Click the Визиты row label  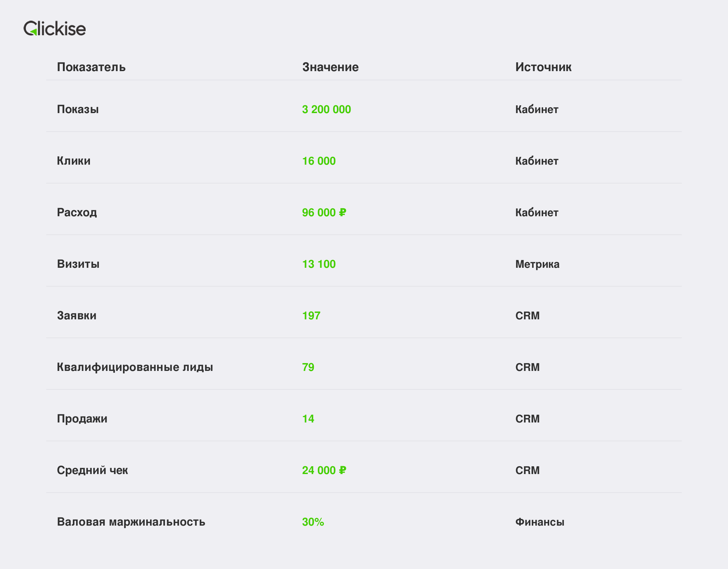click(78, 264)
